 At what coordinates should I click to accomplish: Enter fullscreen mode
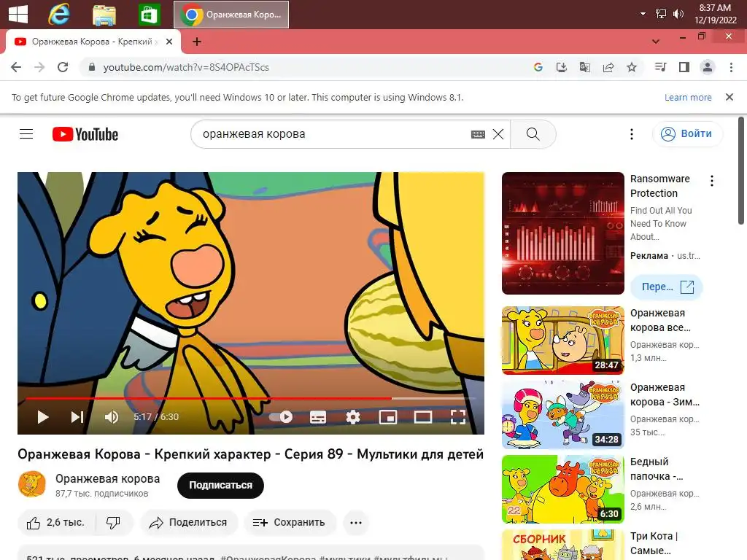(458, 417)
